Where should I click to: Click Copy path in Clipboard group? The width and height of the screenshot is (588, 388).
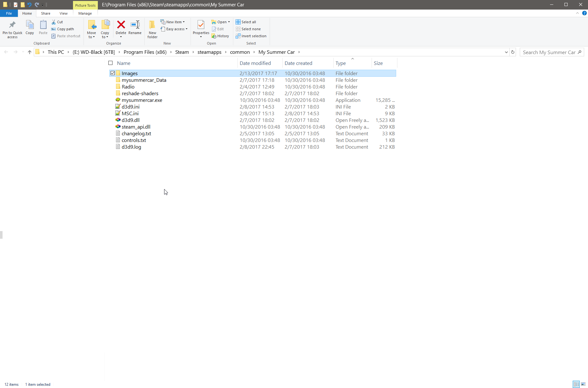click(62, 29)
